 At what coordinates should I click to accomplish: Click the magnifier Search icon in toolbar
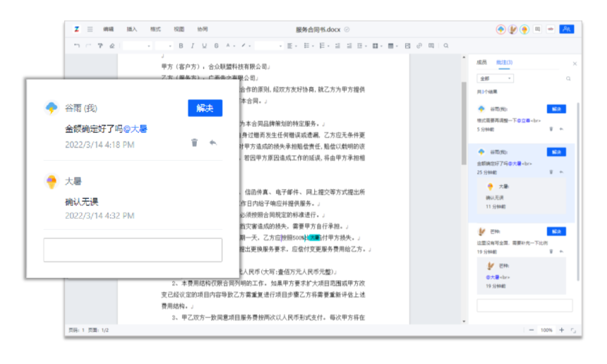(x=446, y=46)
